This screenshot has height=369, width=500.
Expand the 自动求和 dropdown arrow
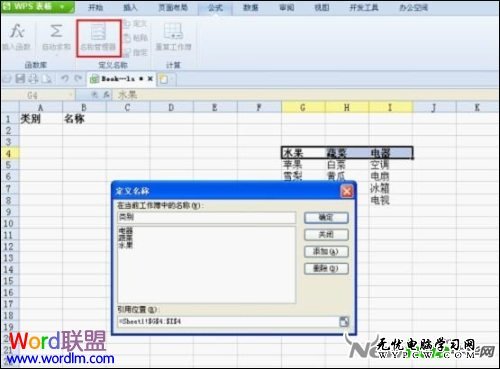[56, 54]
